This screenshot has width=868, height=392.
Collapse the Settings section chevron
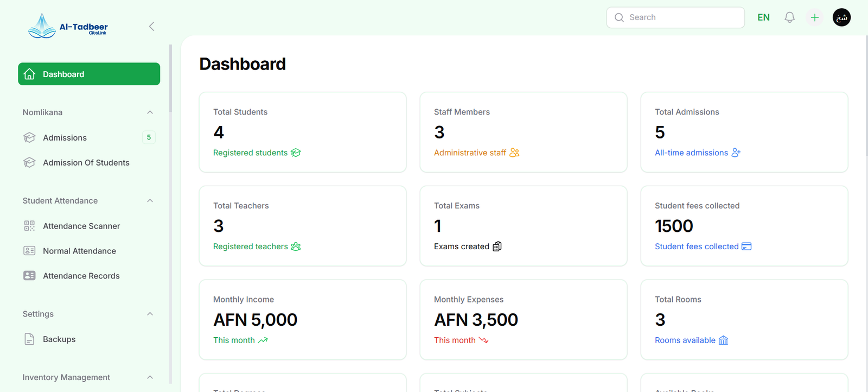pos(150,314)
